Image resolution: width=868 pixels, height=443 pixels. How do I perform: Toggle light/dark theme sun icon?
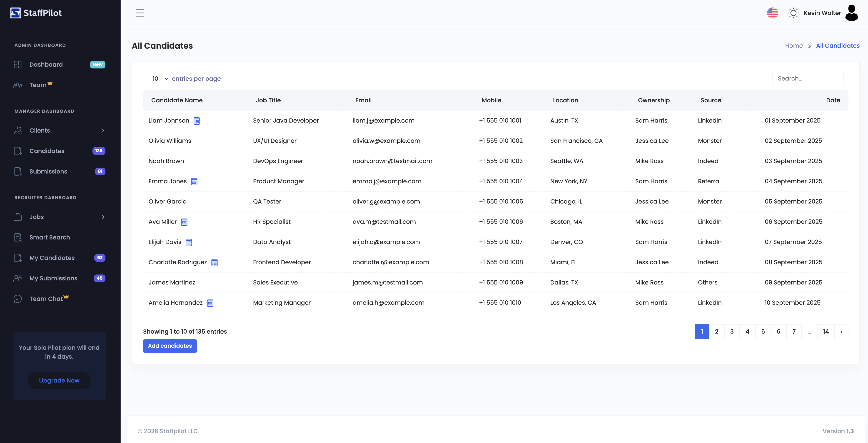793,13
